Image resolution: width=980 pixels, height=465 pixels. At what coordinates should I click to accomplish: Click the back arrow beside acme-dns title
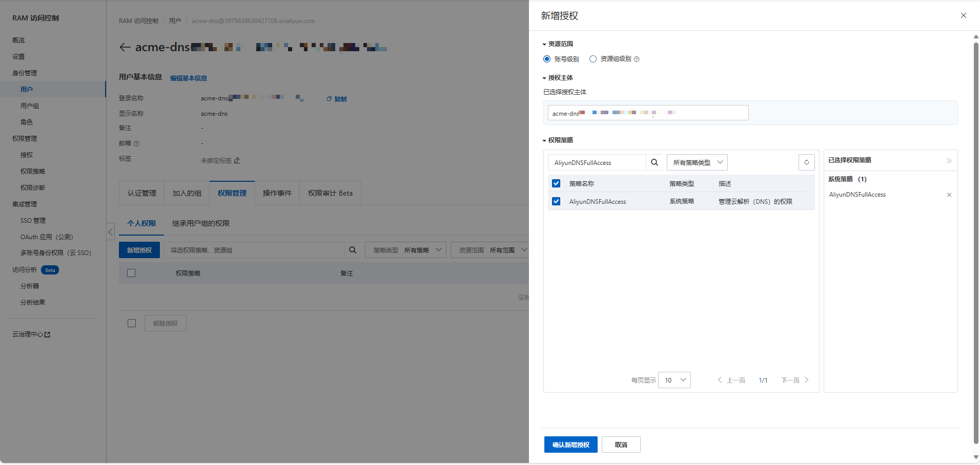coord(125,47)
